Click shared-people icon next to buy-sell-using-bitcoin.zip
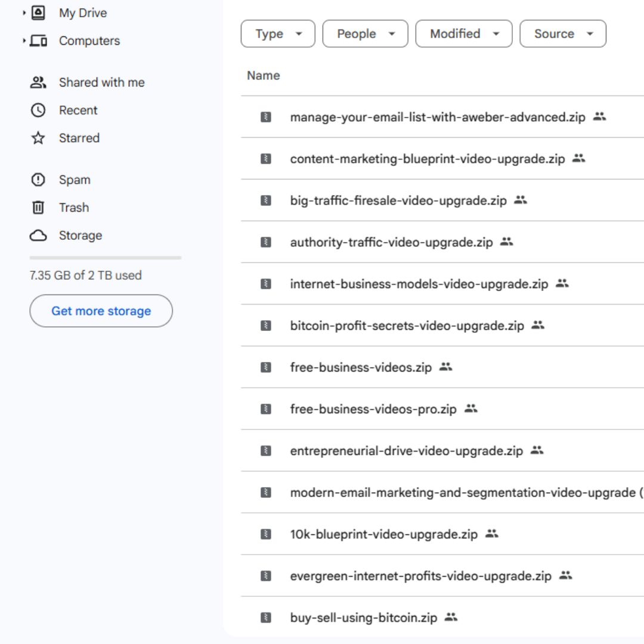 (x=451, y=617)
